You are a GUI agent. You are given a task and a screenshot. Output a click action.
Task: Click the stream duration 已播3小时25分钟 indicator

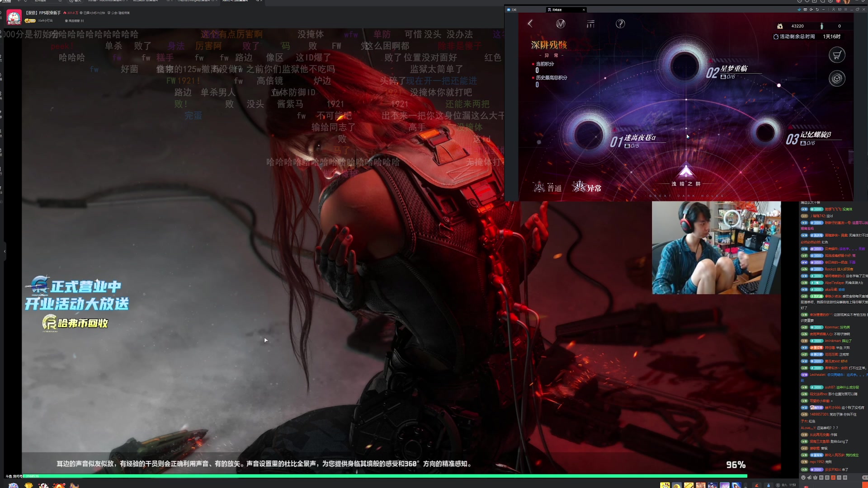92,13
